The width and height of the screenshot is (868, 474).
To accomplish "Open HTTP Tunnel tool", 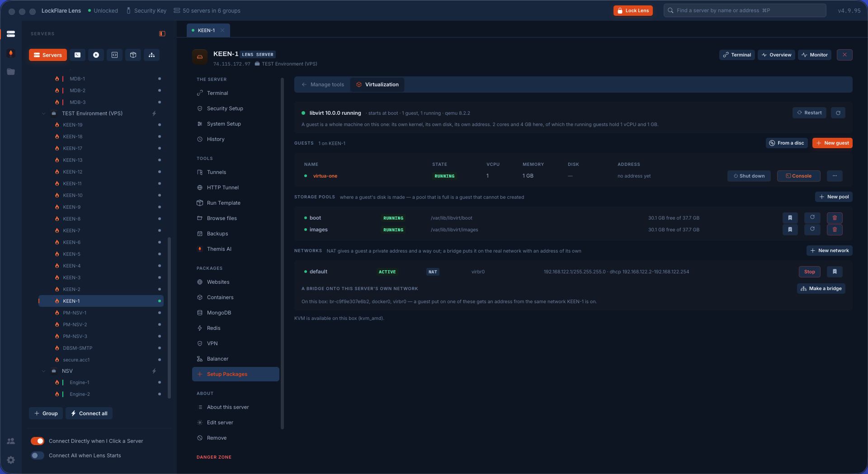I will (x=236, y=188).
